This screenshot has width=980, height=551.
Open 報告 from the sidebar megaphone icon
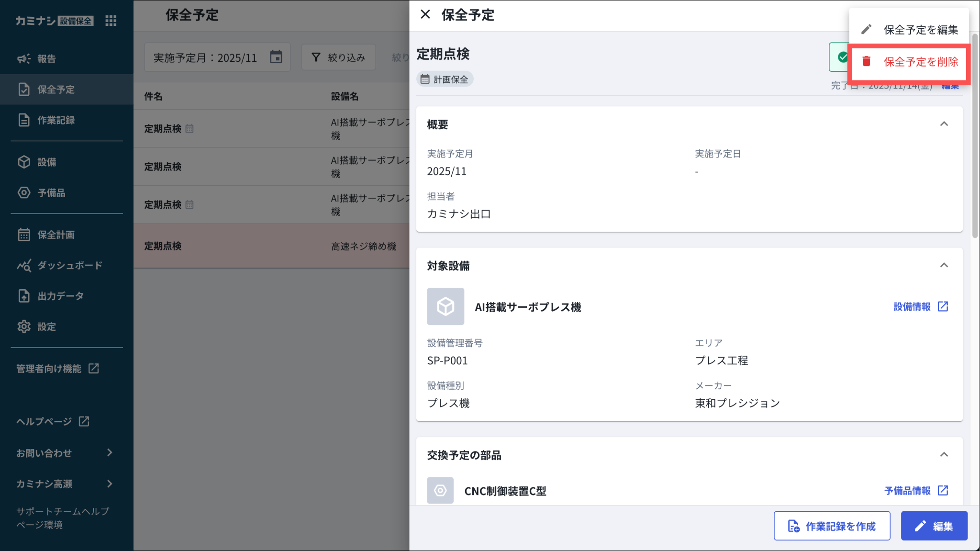[24, 59]
